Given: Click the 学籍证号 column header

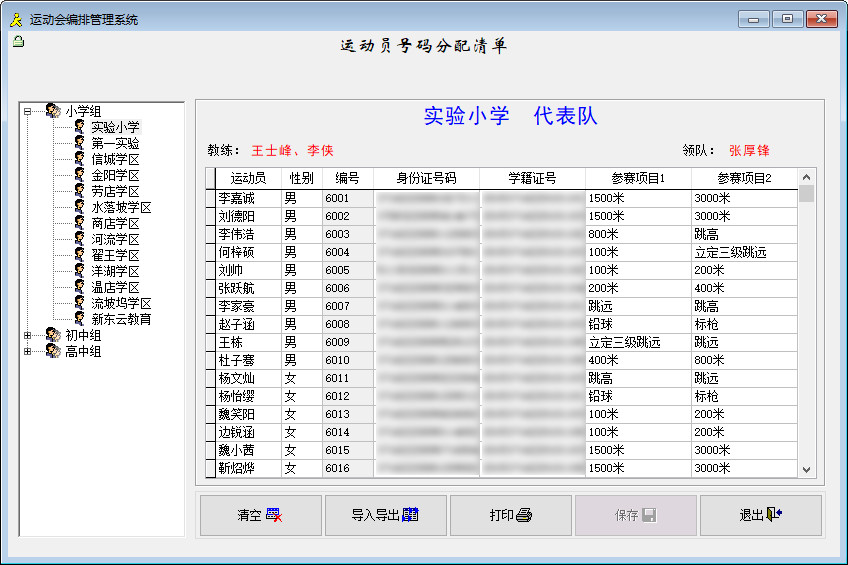Looking at the screenshot, I should click(x=532, y=178).
